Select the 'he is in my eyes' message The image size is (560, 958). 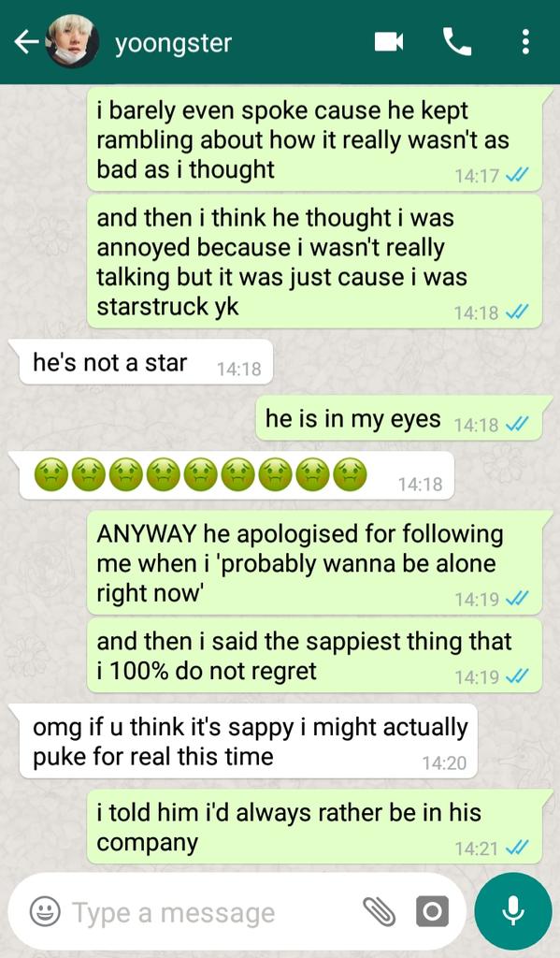click(x=399, y=418)
